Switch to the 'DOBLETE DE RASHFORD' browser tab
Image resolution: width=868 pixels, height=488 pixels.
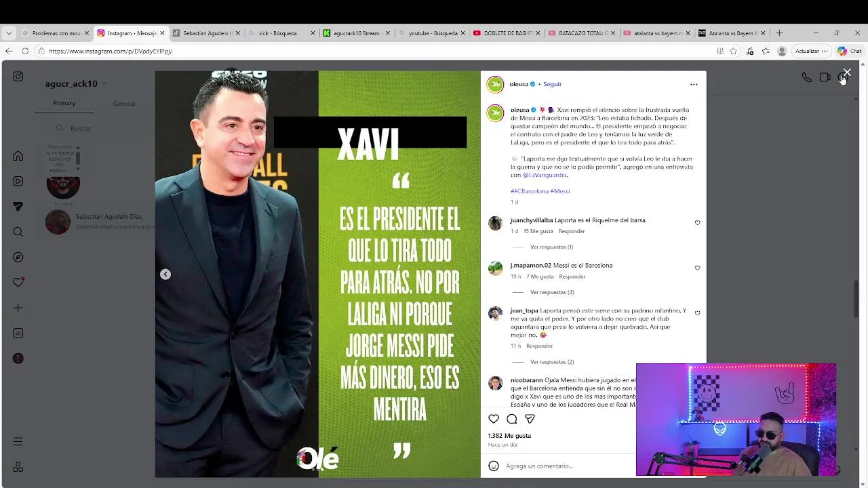[x=507, y=33]
